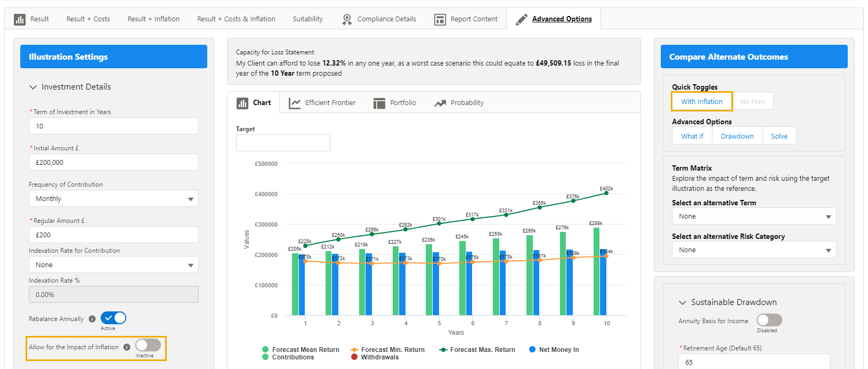
Task: Click the Rebalance Annually info icon
Action: [92, 319]
